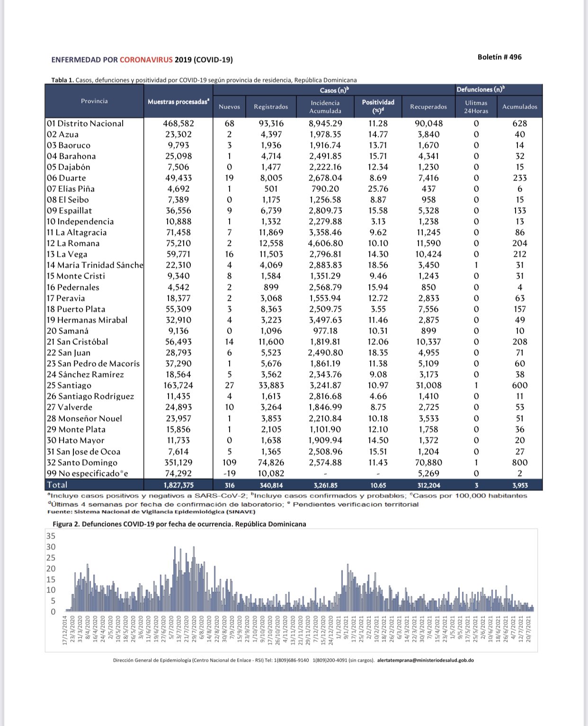Viewport: 588px width, 726px height.
Task: Select the '03 Baoruco' row label
Action: point(69,145)
